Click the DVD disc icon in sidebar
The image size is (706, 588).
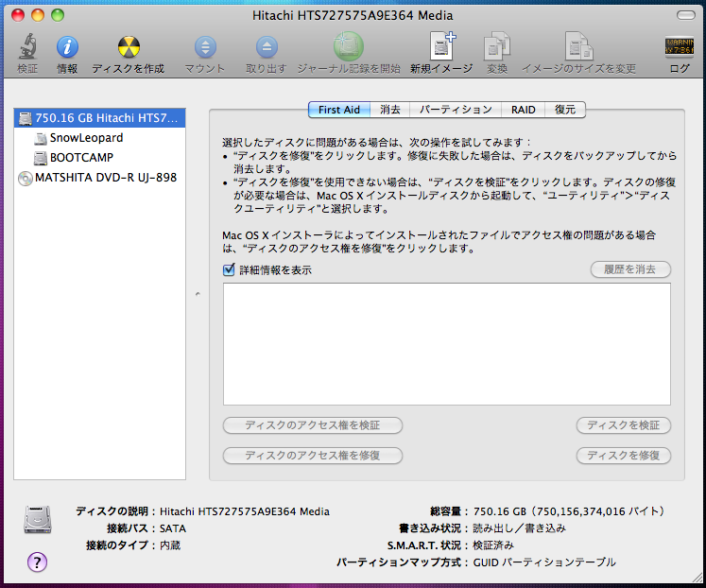(x=26, y=179)
